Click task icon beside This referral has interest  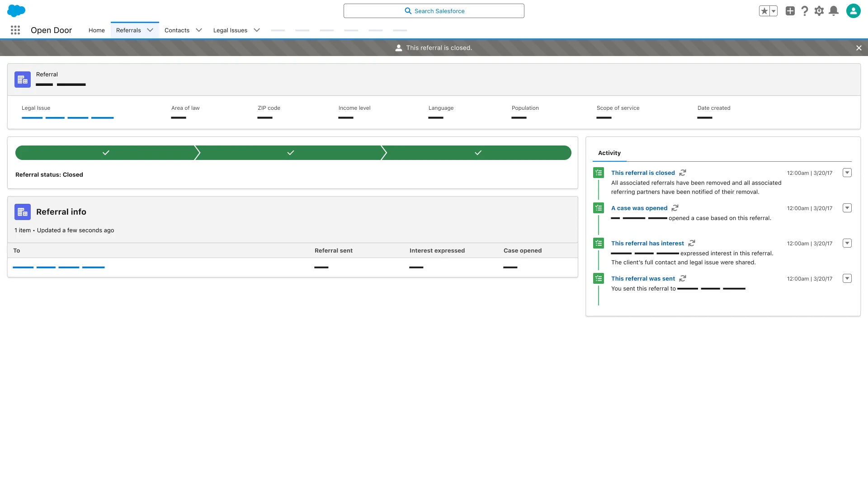pyautogui.click(x=599, y=243)
